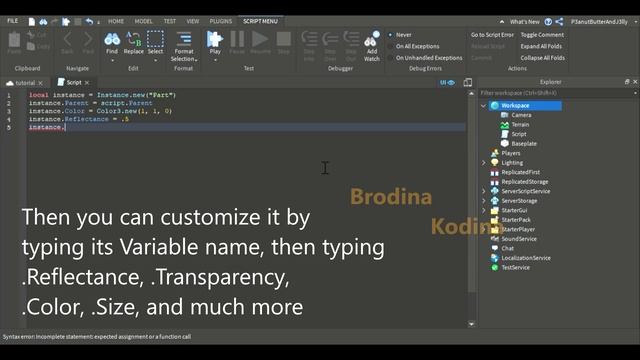
Task: Switch to the tutorial document tab
Action: click(x=25, y=83)
